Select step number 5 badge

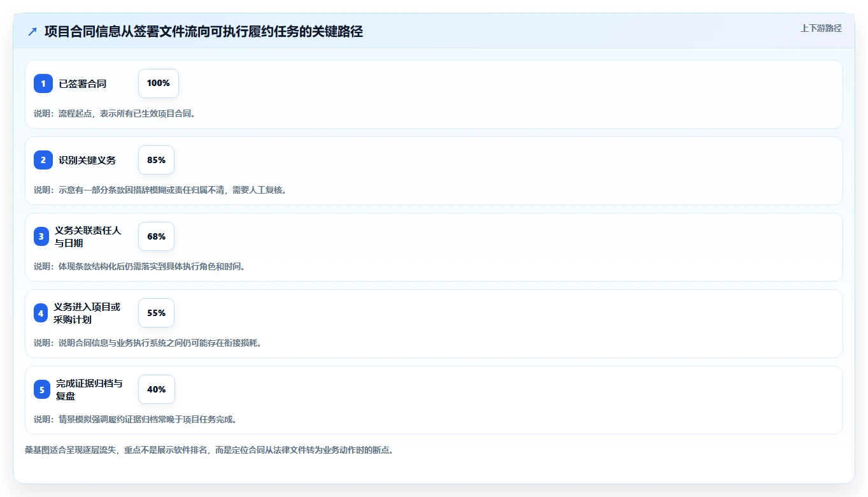(42, 389)
